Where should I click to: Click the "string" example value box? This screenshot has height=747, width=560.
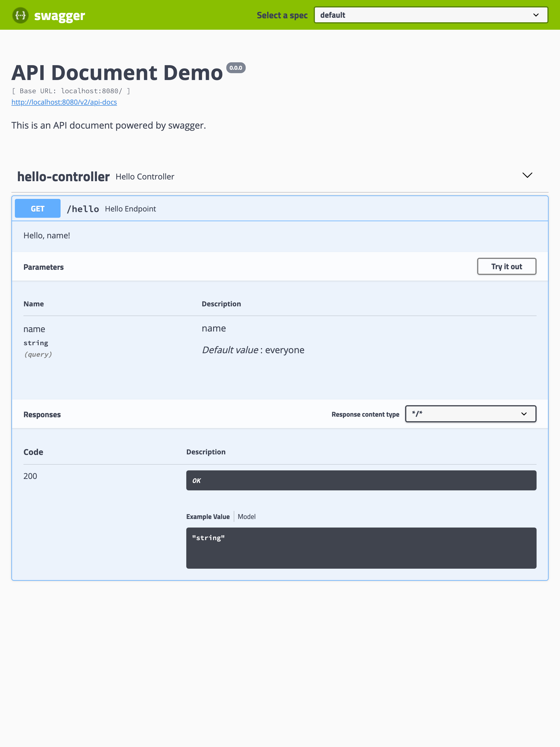point(361,548)
